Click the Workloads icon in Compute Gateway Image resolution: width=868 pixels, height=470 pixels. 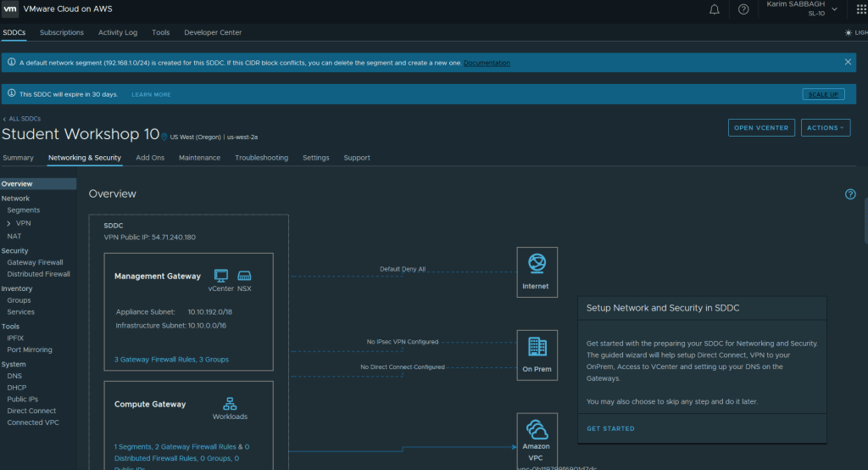tap(229, 404)
